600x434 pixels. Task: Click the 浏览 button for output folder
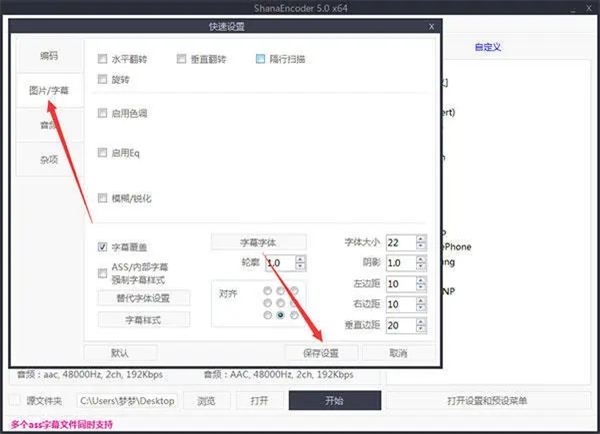[205, 400]
